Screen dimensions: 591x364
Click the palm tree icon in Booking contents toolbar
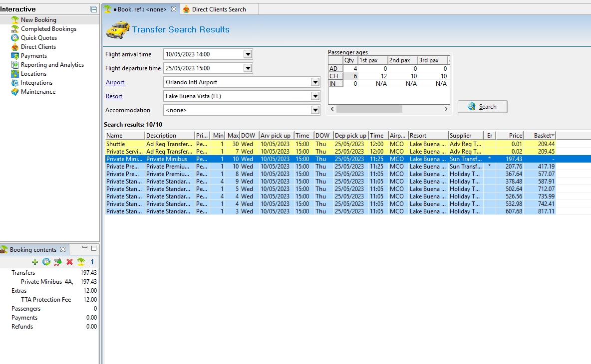[81, 262]
